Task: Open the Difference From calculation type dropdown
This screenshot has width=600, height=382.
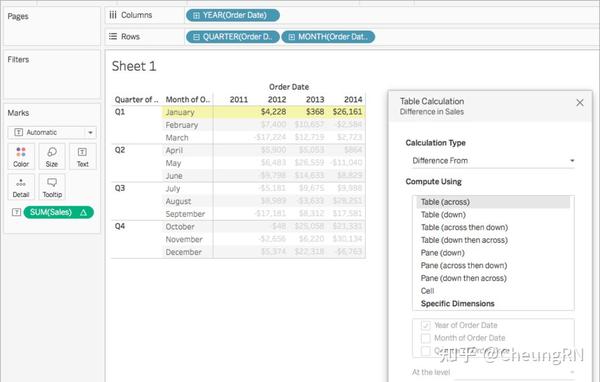Action: coord(493,160)
